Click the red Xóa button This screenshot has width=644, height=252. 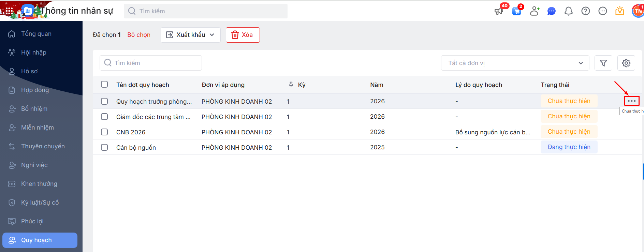click(243, 35)
